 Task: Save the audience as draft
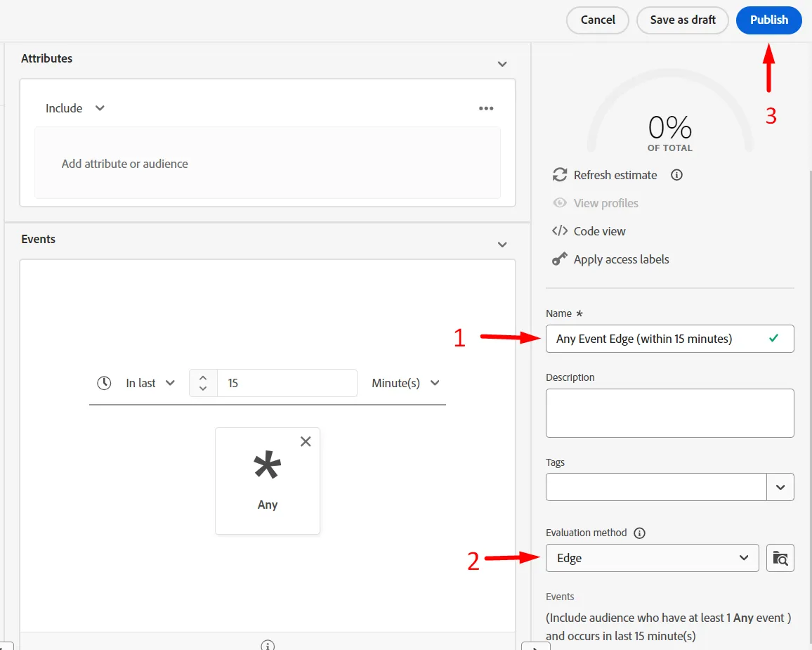tap(683, 20)
